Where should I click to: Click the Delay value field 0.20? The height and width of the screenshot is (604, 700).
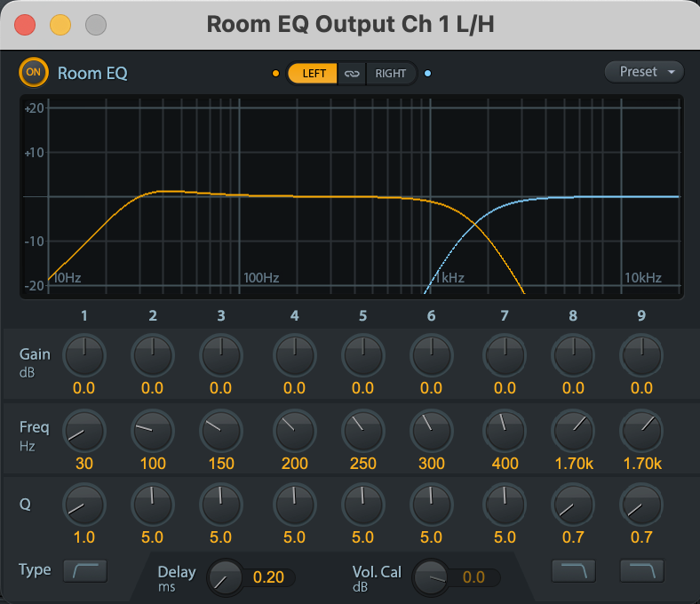(269, 577)
